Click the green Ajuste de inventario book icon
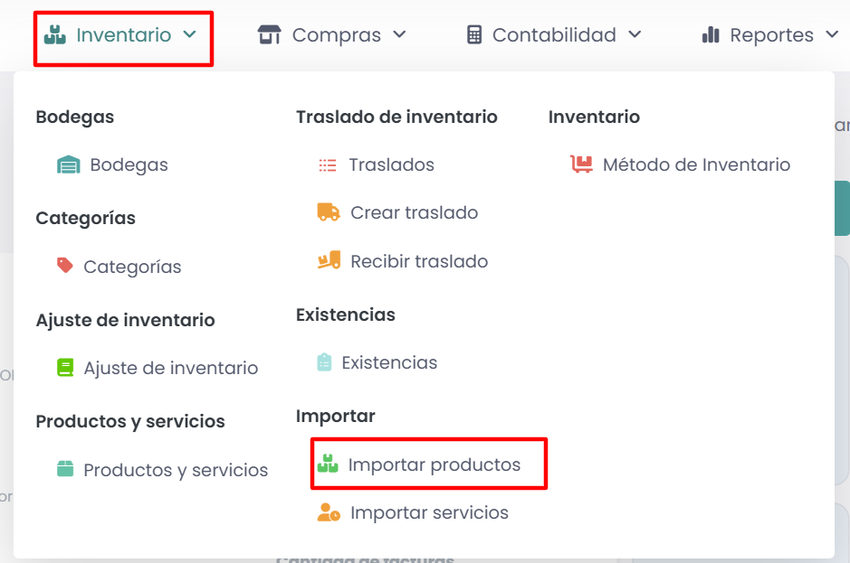850x563 pixels. coord(65,368)
